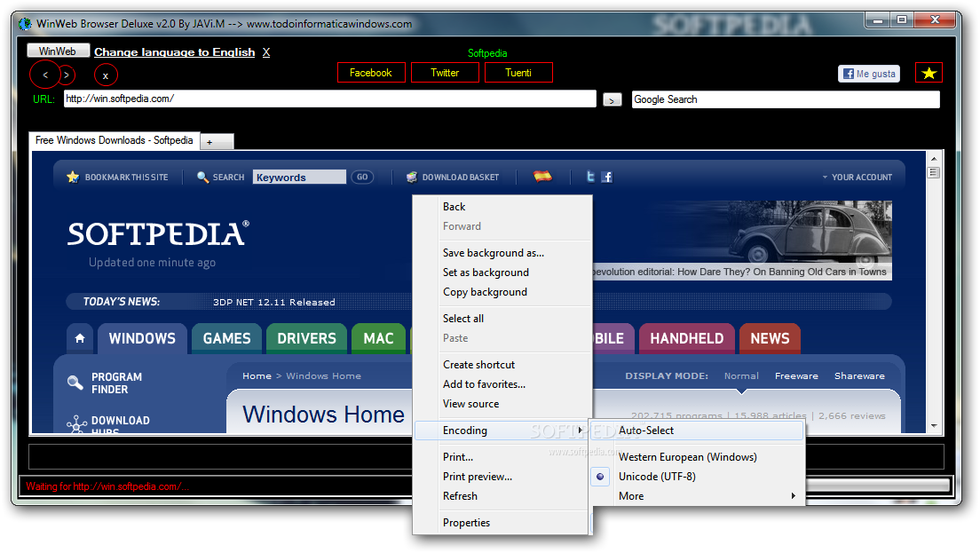The image size is (980, 553).
Task: Click the Free Windows Downloads - Softpedia tab
Action: tap(115, 140)
